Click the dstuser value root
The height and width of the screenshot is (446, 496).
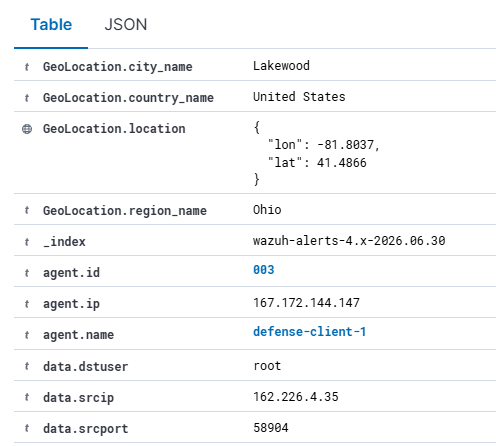tap(267, 366)
